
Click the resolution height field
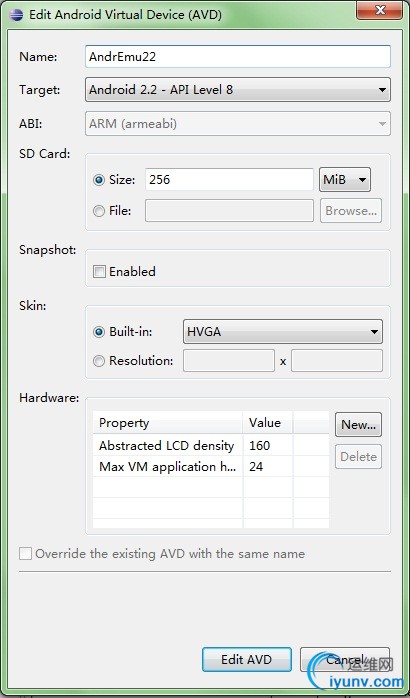click(337, 361)
